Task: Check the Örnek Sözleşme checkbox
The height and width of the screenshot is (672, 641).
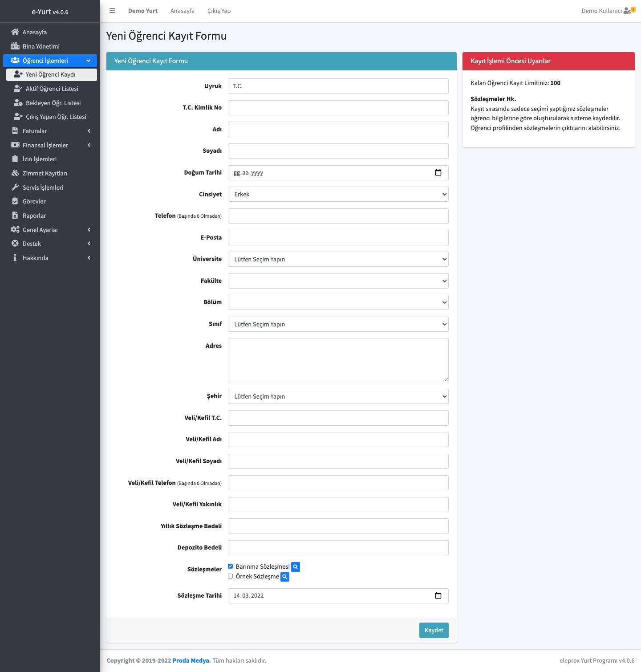Action: click(x=231, y=576)
